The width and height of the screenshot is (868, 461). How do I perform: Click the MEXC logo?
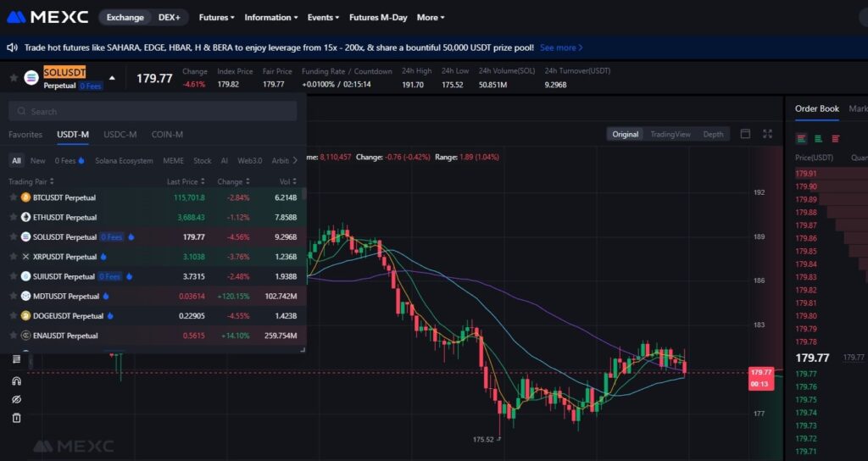point(47,17)
